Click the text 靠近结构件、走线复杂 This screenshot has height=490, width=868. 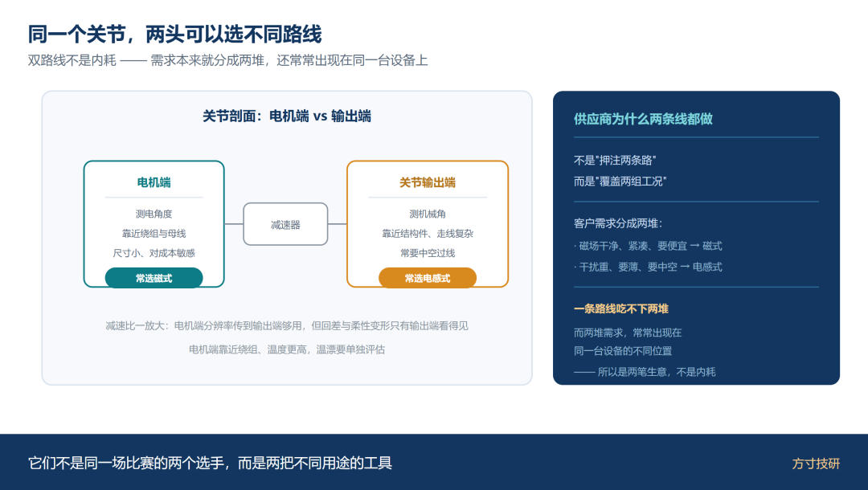click(x=428, y=234)
